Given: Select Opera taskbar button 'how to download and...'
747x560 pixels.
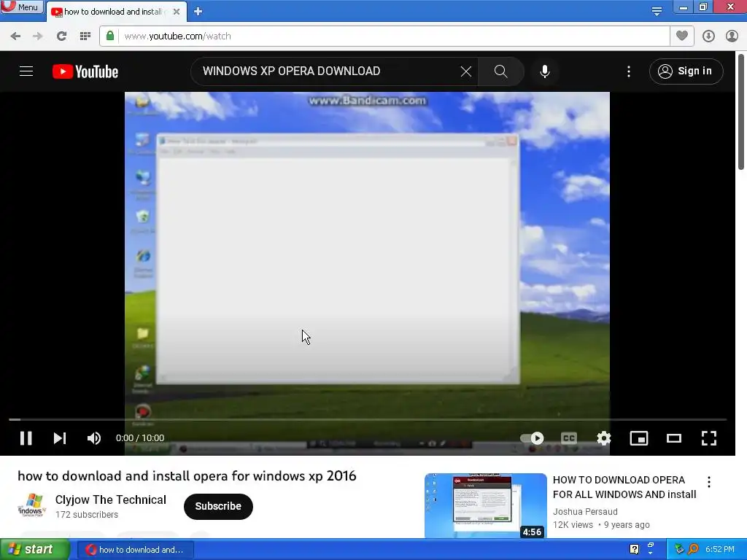Looking at the screenshot, I should pyautogui.click(x=135, y=550).
